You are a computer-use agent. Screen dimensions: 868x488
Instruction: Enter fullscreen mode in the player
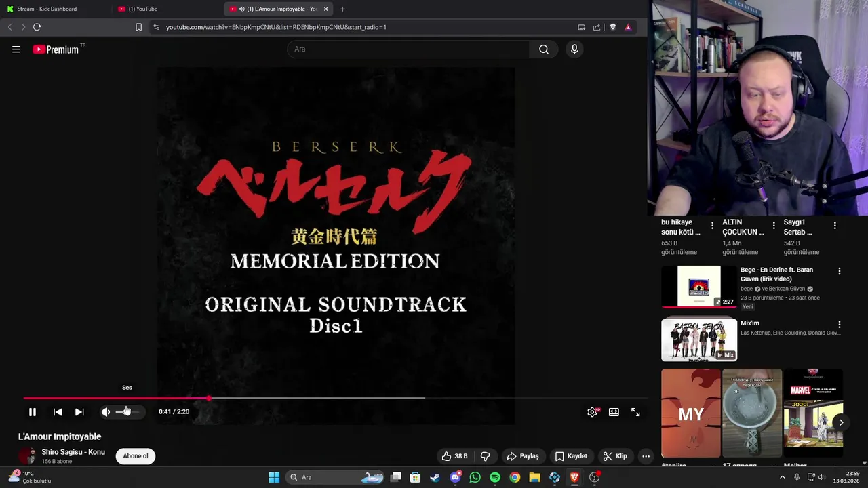point(635,411)
